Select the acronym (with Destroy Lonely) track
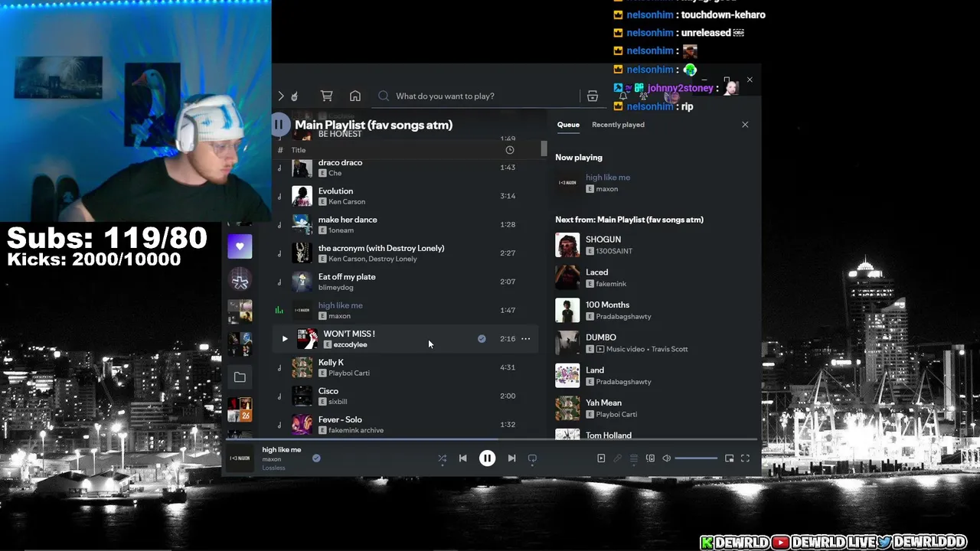Image resolution: width=980 pixels, height=551 pixels. 406,253
